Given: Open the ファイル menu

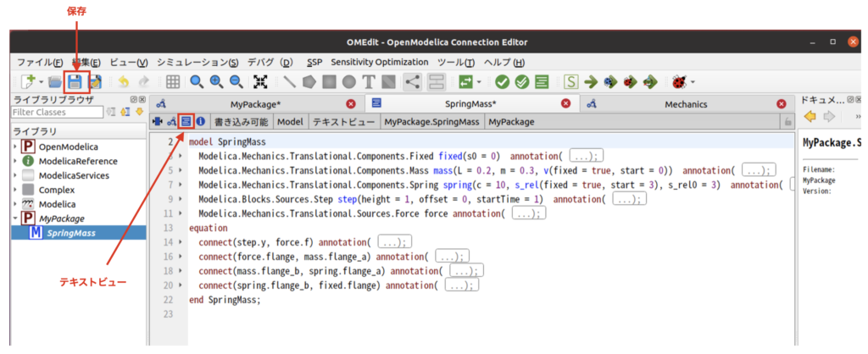Looking at the screenshot, I should [x=40, y=62].
